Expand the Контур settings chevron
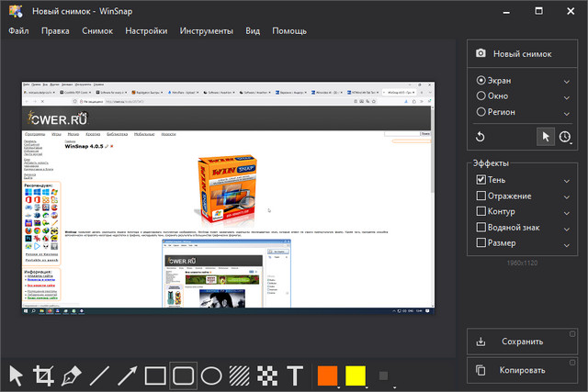588x392 pixels. click(567, 213)
